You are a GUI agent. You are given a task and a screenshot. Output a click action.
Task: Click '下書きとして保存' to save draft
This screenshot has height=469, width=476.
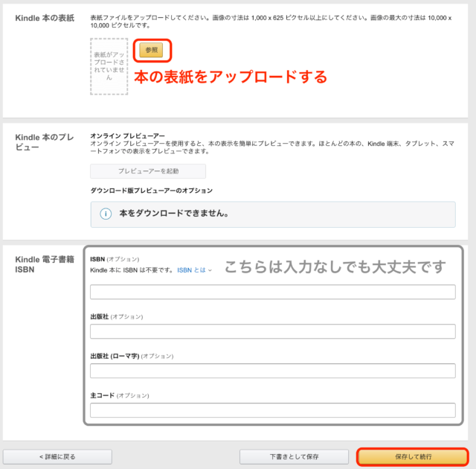pyautogui.click(x=295, y=456)
